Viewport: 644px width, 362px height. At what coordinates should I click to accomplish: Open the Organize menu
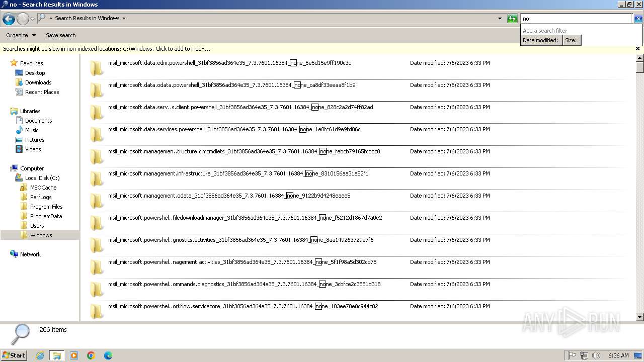(21, 35)
